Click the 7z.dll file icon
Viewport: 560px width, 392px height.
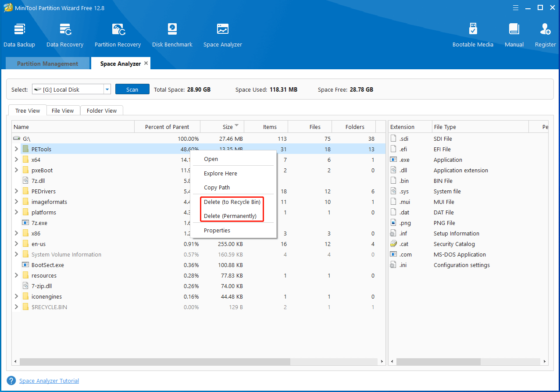point(25,181)
